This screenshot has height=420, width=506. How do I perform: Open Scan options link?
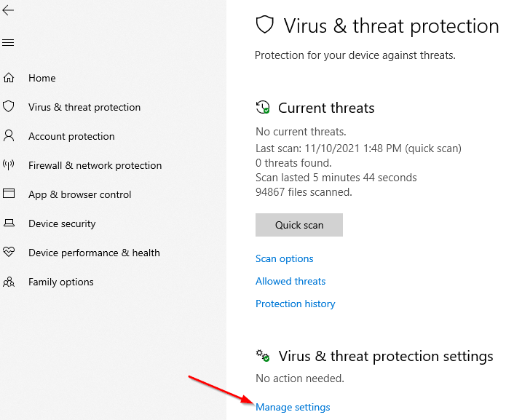point(284,258)
